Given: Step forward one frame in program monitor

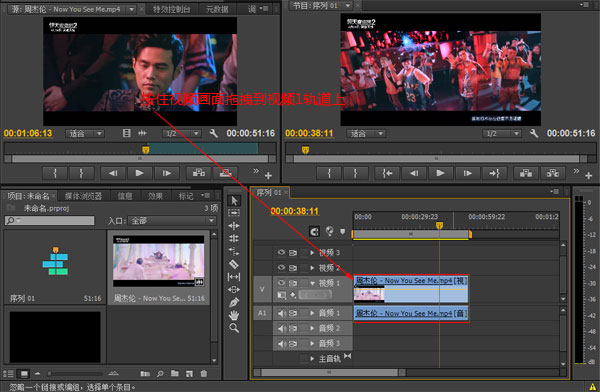Looking at the screenshot, I should pos(467,173).
